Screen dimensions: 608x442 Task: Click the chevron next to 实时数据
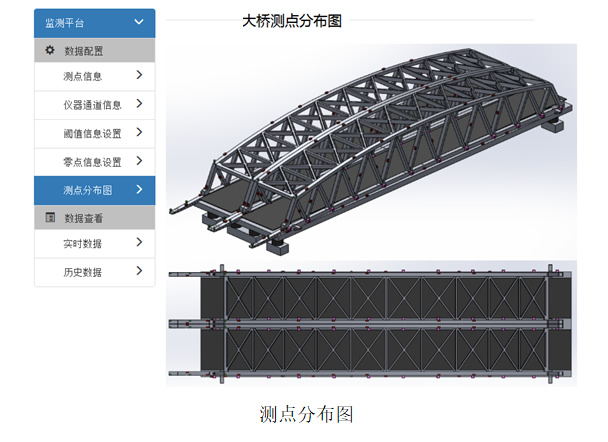(140, 242)
